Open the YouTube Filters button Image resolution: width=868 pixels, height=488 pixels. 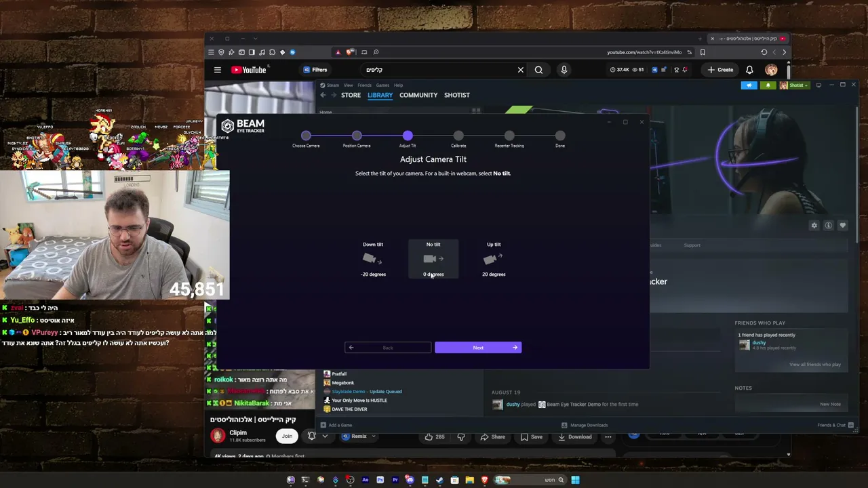click(315, 70)
